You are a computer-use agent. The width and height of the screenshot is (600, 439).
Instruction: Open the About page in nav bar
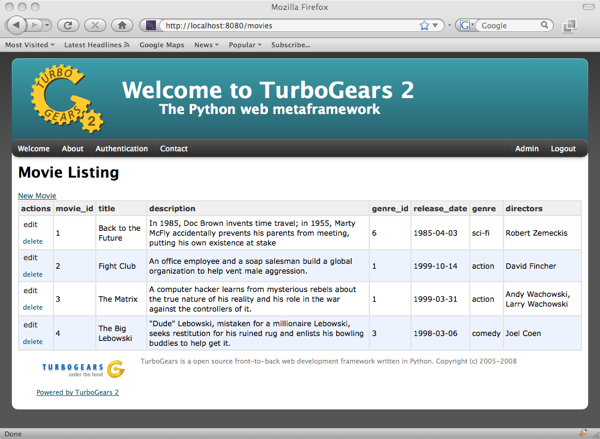pos(72,149)
